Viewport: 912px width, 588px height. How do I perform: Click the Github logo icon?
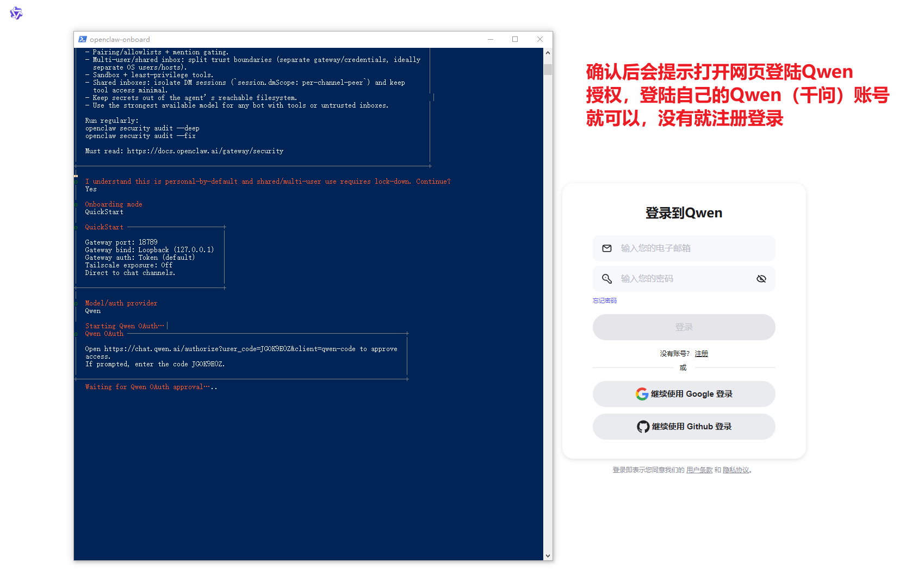pyautogui.click(x=643, y=427)
